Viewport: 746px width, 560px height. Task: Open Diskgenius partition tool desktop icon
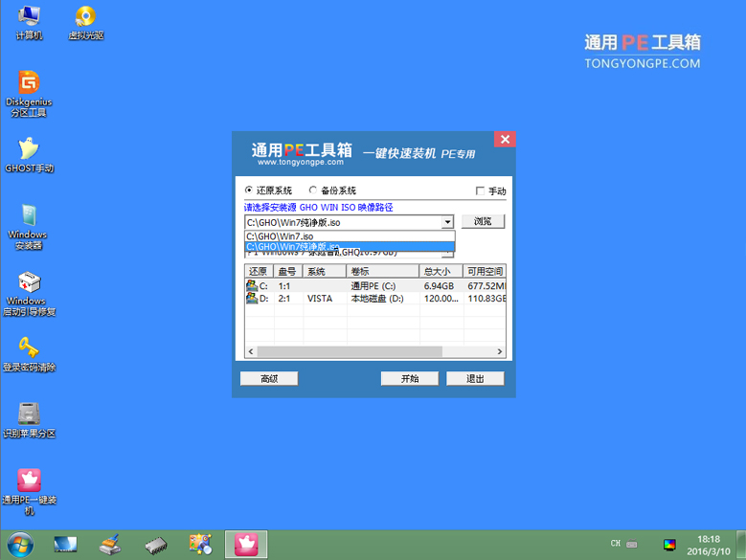(x=29, y=85)
